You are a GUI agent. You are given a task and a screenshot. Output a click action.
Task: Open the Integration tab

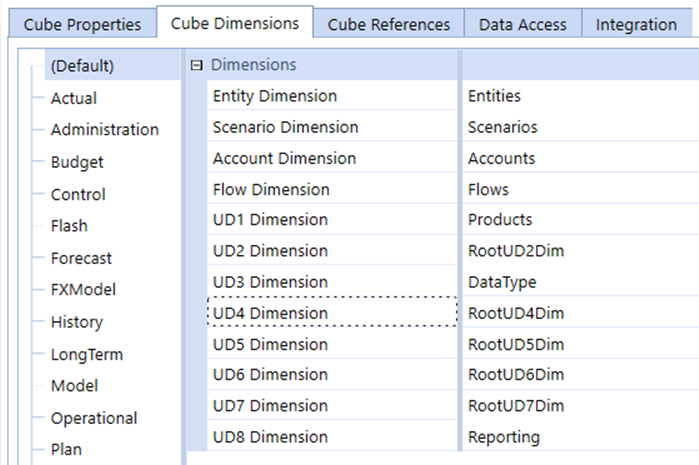click(637, 25)
